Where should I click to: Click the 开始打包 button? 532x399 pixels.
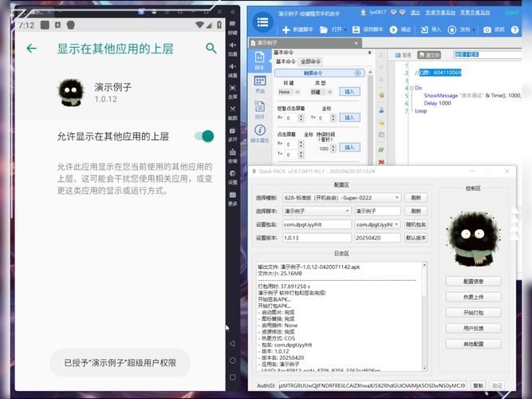pos(473,312)
